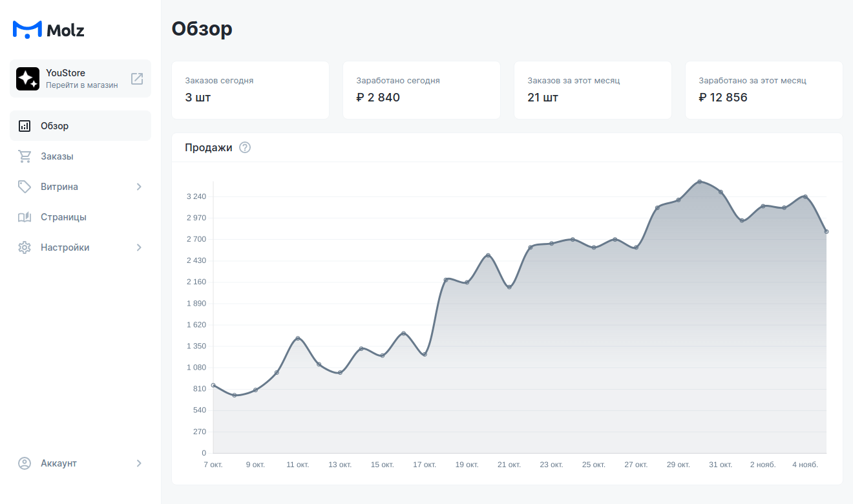853x504 pixels.
Task: Click the Перейти в магазин link
Action: pos(82,85)
